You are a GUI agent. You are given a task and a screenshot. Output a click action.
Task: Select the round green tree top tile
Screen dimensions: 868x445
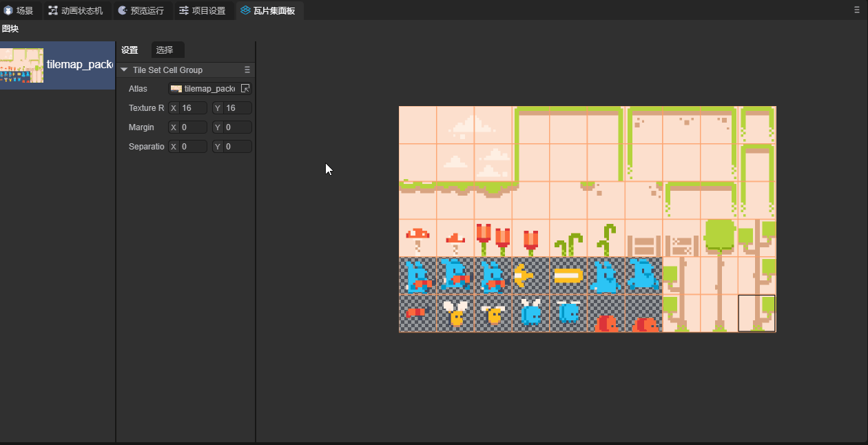tap(719, 238)
